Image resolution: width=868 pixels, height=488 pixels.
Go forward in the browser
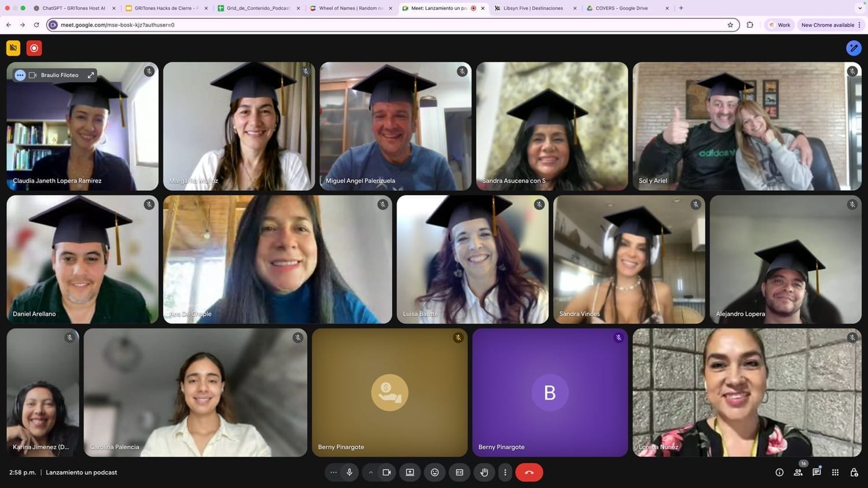tap(22, 25)
